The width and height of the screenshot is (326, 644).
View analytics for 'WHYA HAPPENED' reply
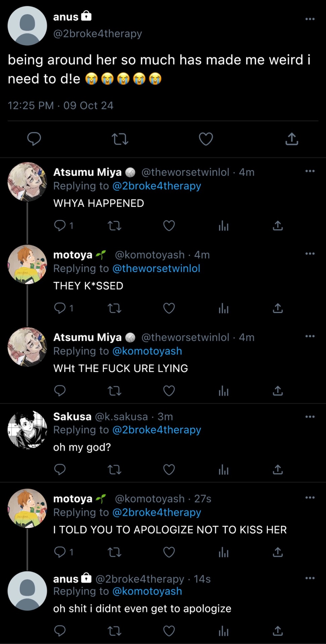point(223,226)
